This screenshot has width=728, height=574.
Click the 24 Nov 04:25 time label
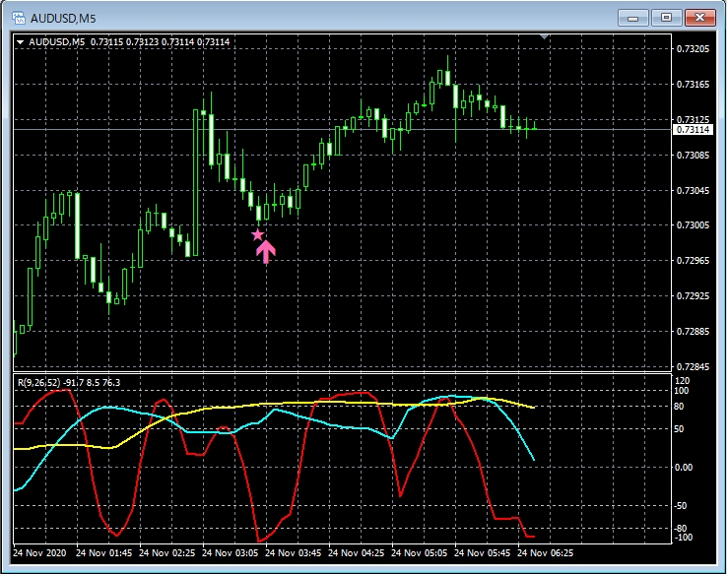(x=356, y=553)
